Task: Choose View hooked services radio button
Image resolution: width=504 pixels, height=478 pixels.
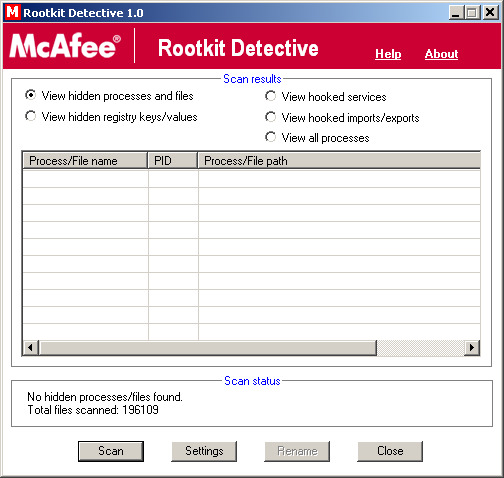Action: 325,97
